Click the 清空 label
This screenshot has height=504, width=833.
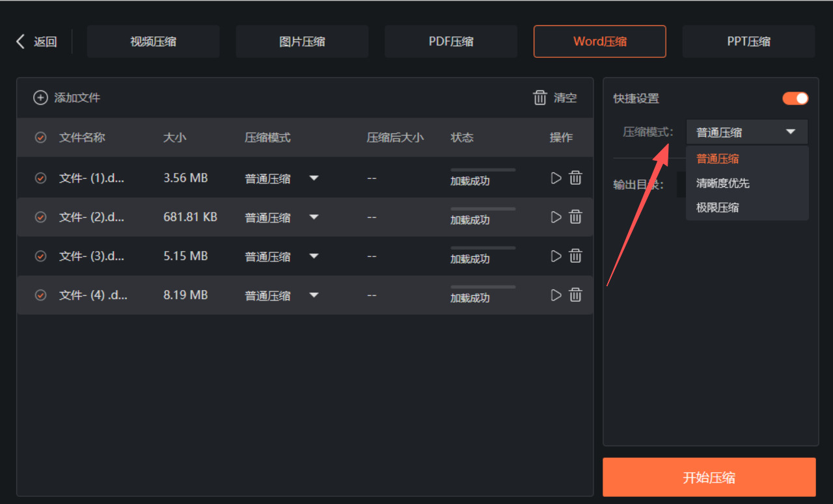click(x=566, y=98)
